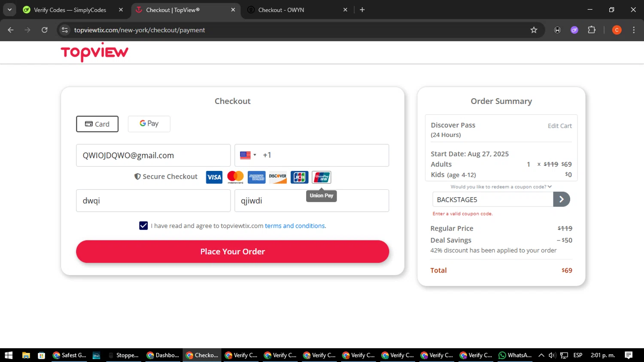
Task: Open WhatsApp from the taskbar
Action: point(515,355)
